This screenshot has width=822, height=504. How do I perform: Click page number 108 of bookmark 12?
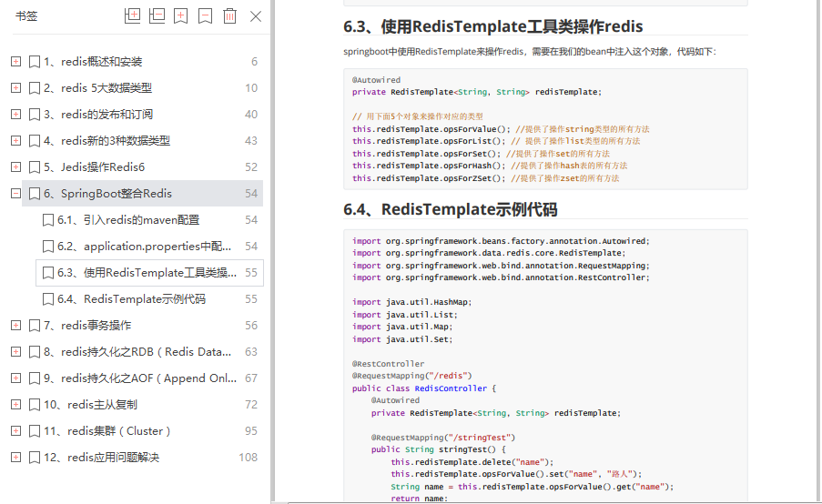[248, 458]
